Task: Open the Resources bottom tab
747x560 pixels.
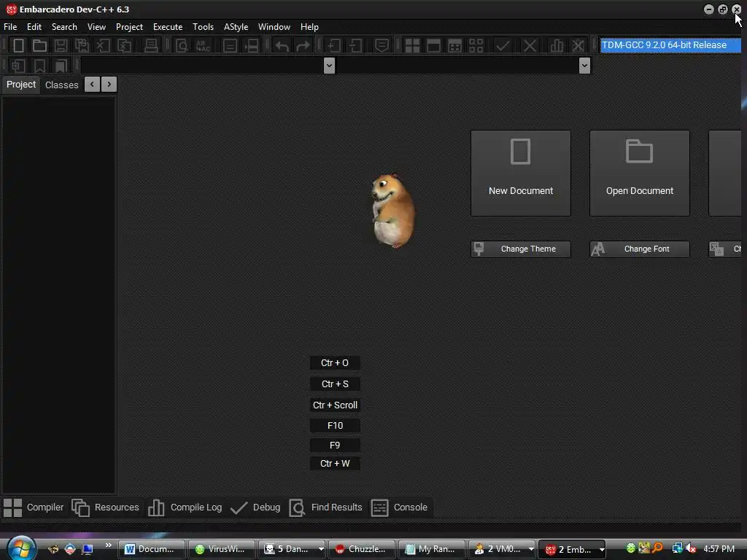Action: coord(105,507)
